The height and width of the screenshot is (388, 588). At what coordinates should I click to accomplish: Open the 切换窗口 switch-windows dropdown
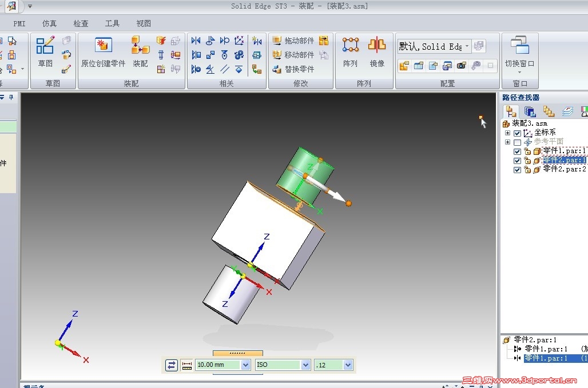520,72
